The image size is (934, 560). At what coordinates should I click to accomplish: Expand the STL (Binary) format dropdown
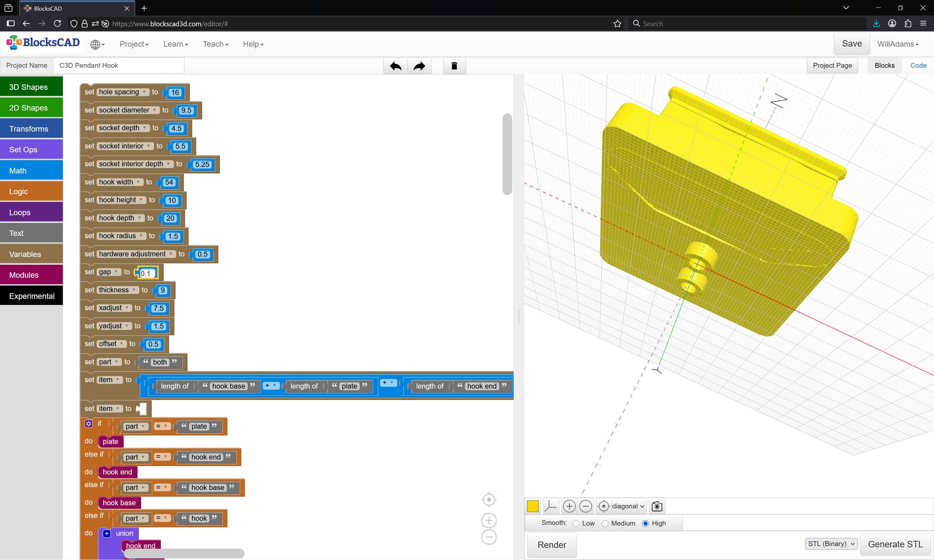tap(831, 544)
